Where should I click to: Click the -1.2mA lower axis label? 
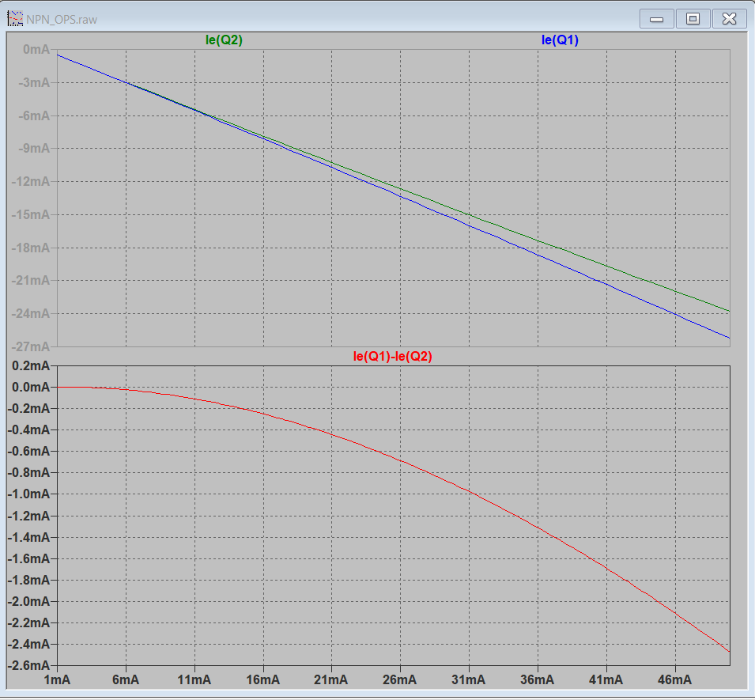click(28, 516)
